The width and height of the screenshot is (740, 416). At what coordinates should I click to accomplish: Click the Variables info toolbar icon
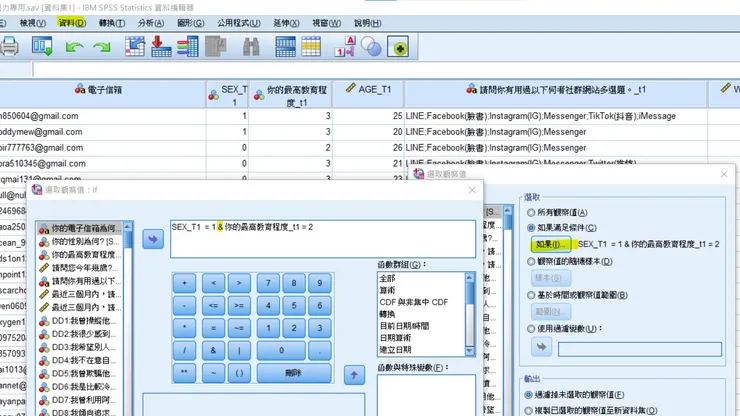[187, 47]
